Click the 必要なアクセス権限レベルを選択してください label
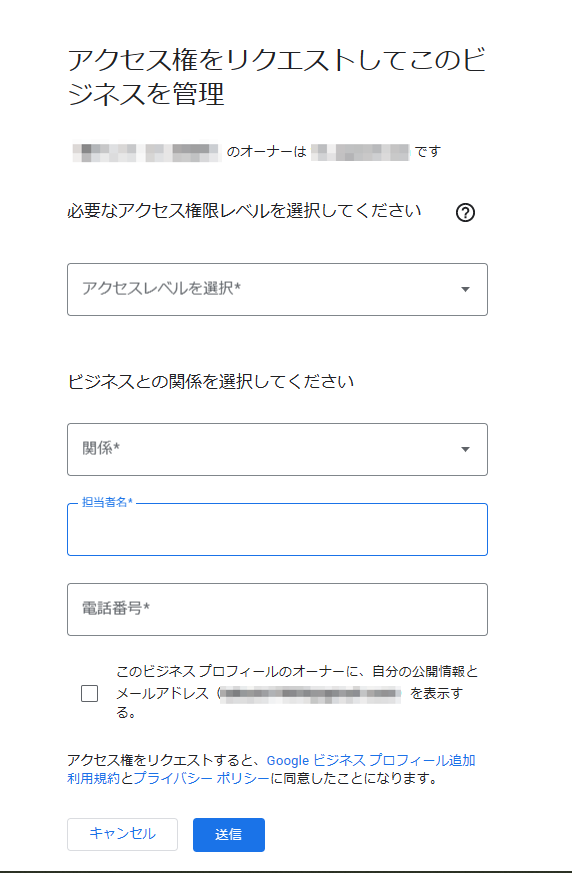The image size is (572, 873). tap(244, 211)
